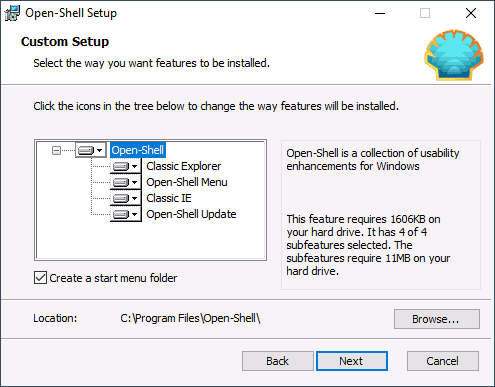The image size is (495, 387).
Task: Click the Custom Setup heading
Action: click(65, 42)
